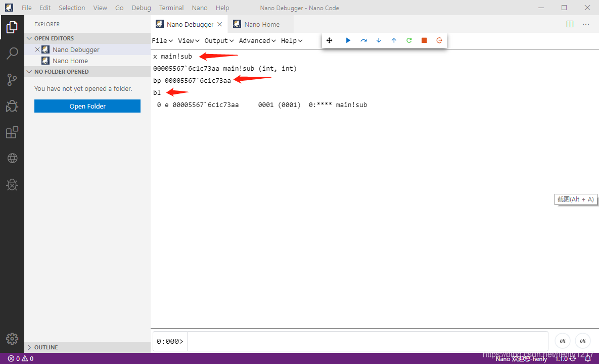This screenshot has width=599, height=364.
Task: Click the second 0% circular indicator
Action: click(x=583, y=341)
